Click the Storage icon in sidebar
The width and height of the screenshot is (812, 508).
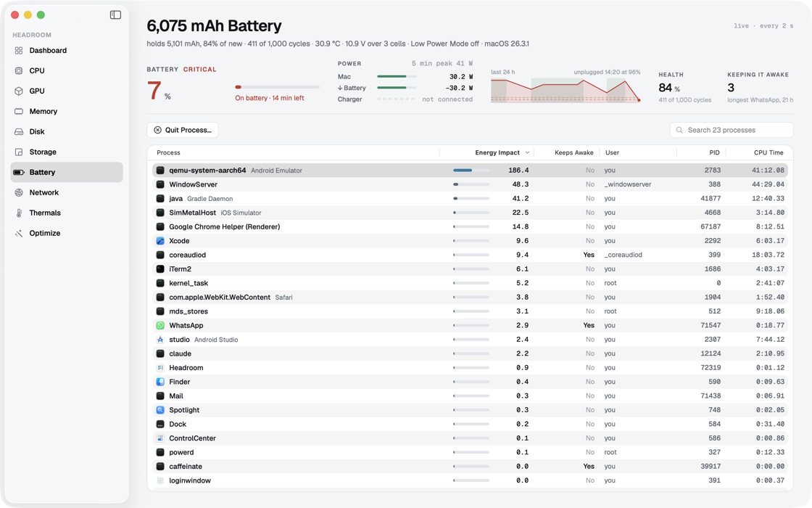[19, 152]
